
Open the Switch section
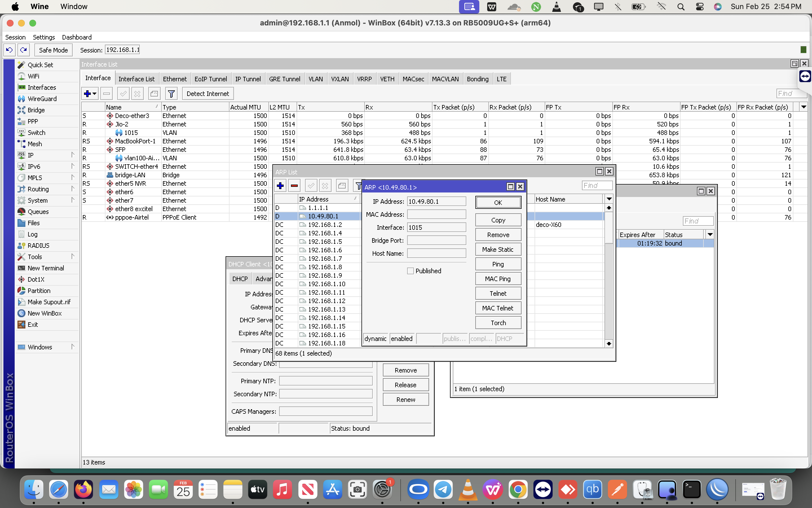[x=36, y=133]
